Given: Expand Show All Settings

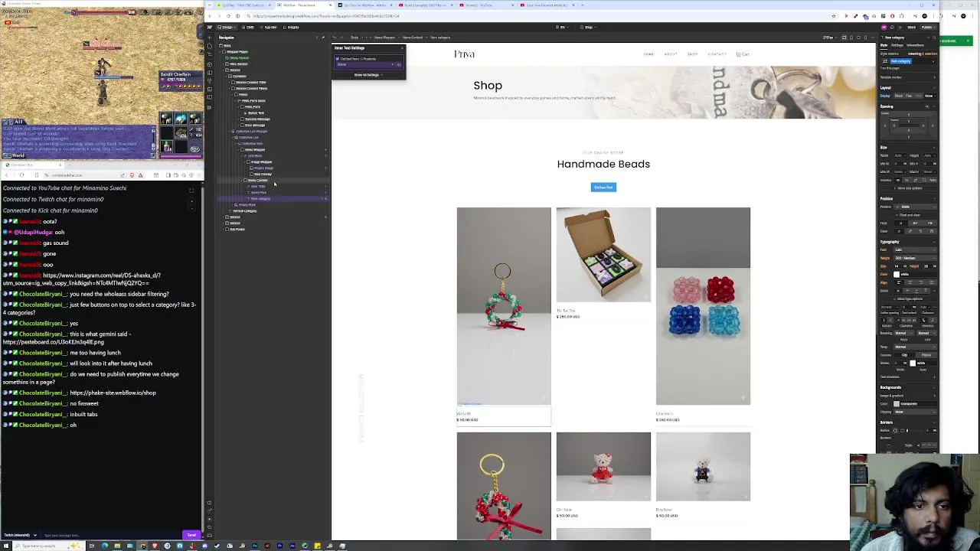Looking at the screenshot, I should (368, 75).
